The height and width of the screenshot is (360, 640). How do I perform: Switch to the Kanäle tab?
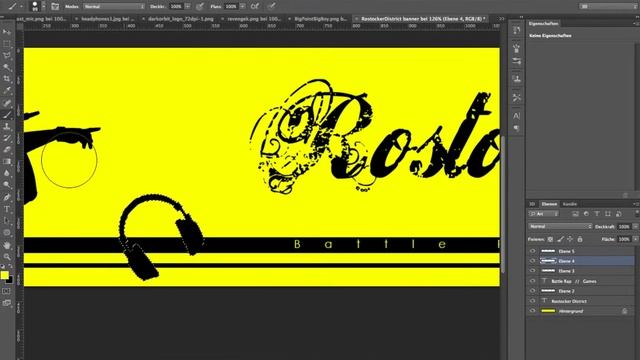[x=570, y=204]
